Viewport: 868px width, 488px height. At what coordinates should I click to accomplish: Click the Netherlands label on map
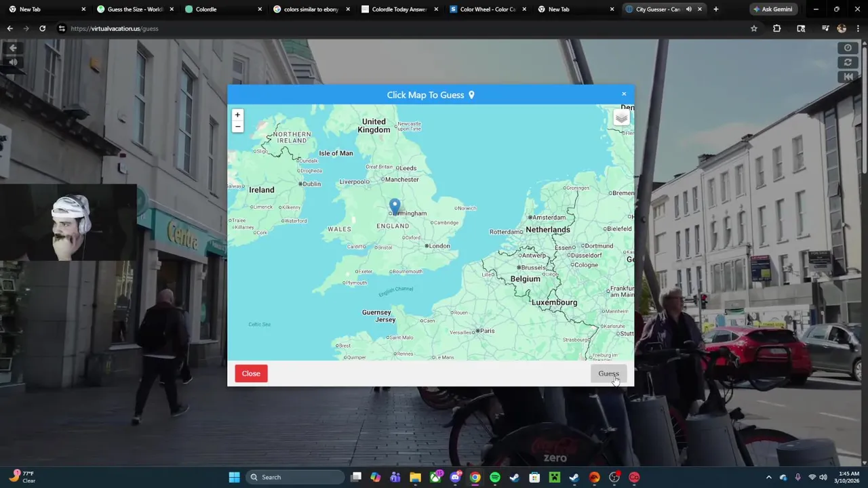point(548,230)
